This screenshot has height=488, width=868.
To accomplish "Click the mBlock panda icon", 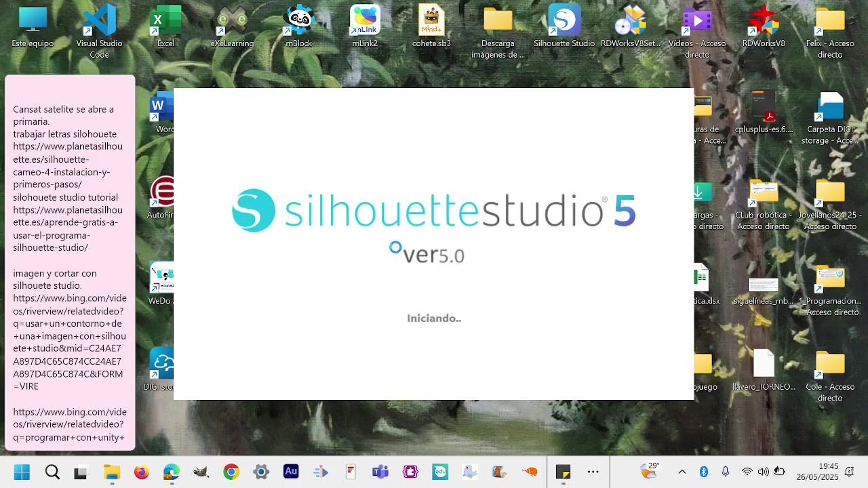I will tap(298, 27).
